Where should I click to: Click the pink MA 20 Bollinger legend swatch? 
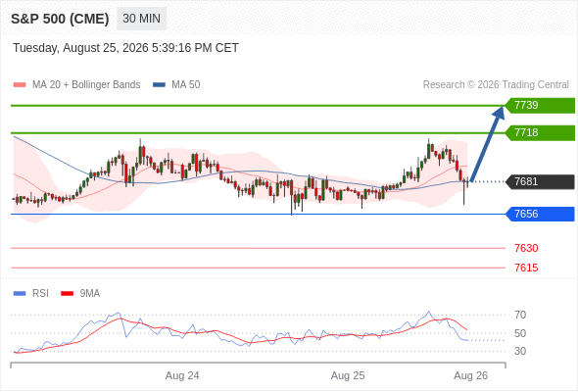20,85
